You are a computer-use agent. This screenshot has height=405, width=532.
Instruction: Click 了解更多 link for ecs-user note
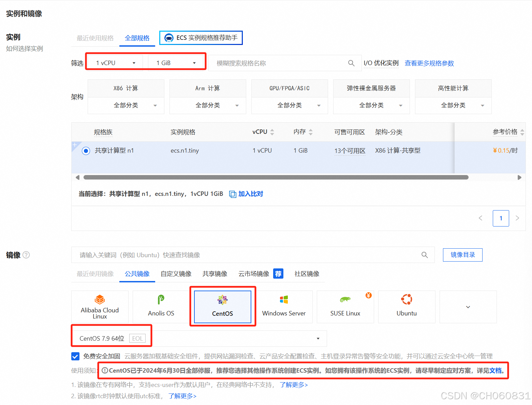pos(294,385)
